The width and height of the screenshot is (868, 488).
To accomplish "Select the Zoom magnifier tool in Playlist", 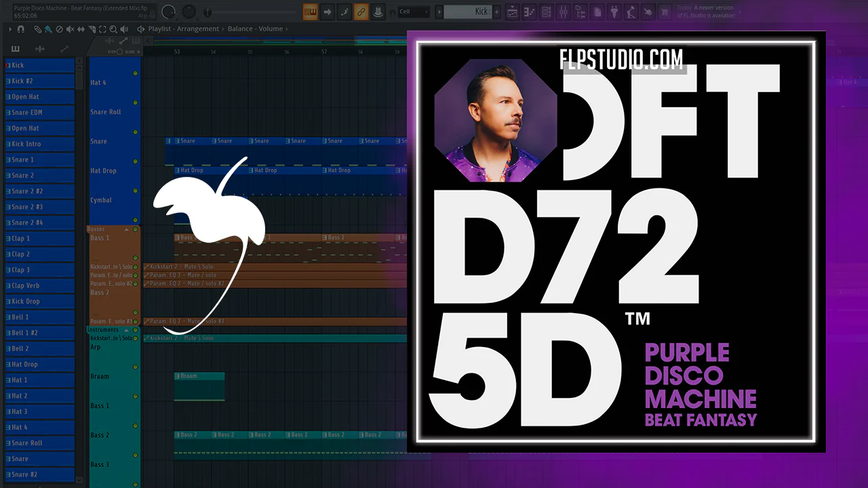I will pyautogui.click(x=113, y=29).
